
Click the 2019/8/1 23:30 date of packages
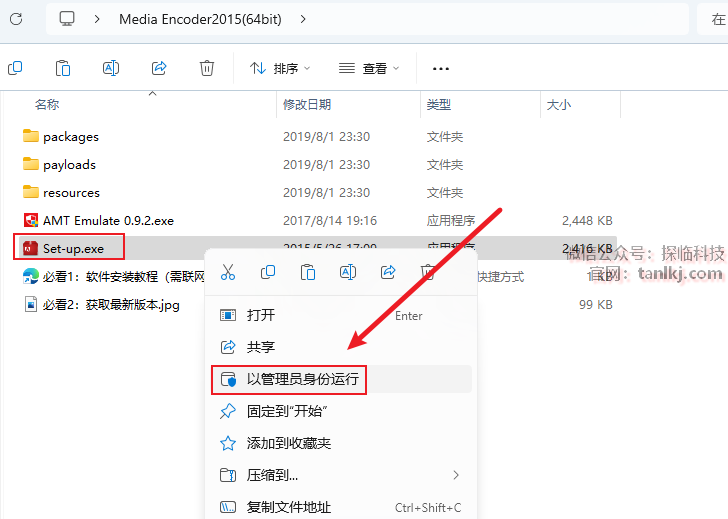326,137
